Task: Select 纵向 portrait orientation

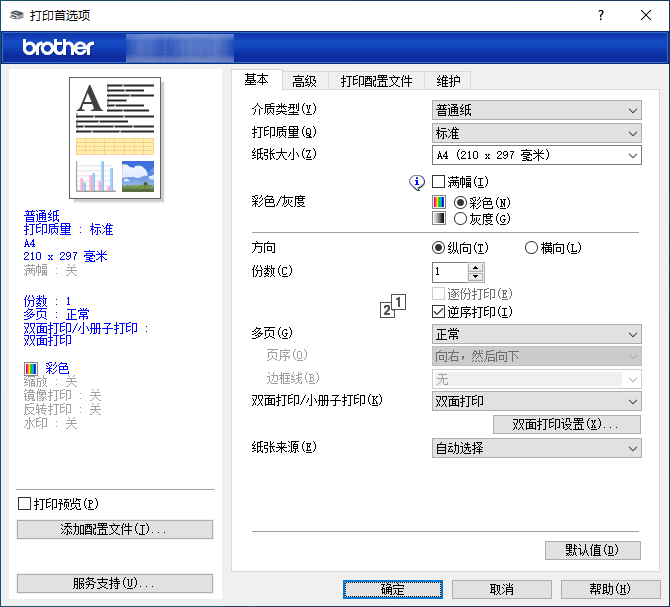Action: [x=438, y=248]
